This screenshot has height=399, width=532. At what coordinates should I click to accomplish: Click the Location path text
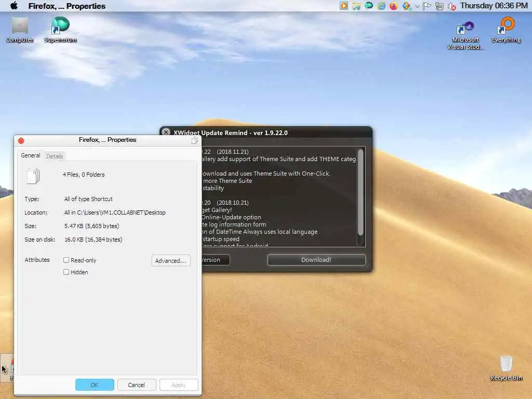coord(115,212)
